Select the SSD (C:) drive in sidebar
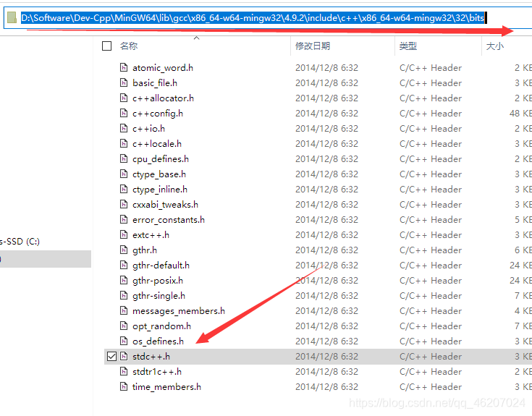Viewport: 532px width, 416px height. coord(20,242)
